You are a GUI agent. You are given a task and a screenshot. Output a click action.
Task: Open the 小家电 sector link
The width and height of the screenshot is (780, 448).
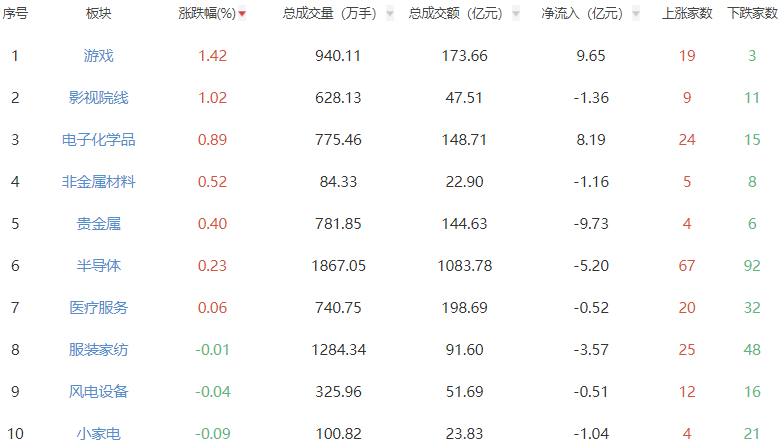click(x=98, y=434)
